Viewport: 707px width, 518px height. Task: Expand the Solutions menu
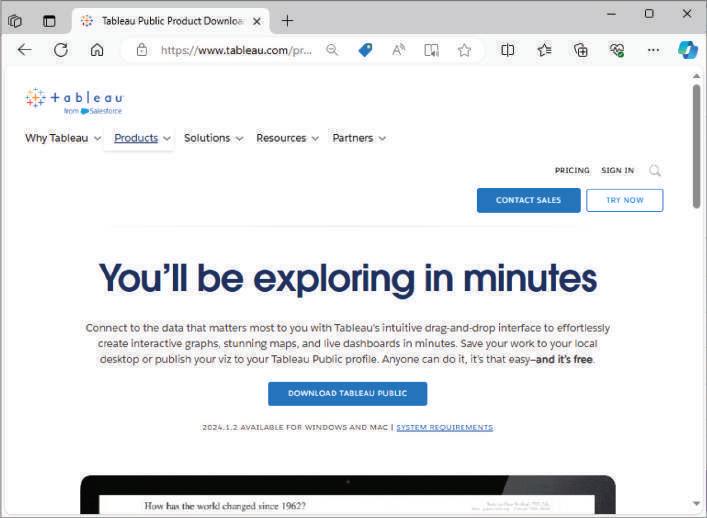tap(213, 138)
